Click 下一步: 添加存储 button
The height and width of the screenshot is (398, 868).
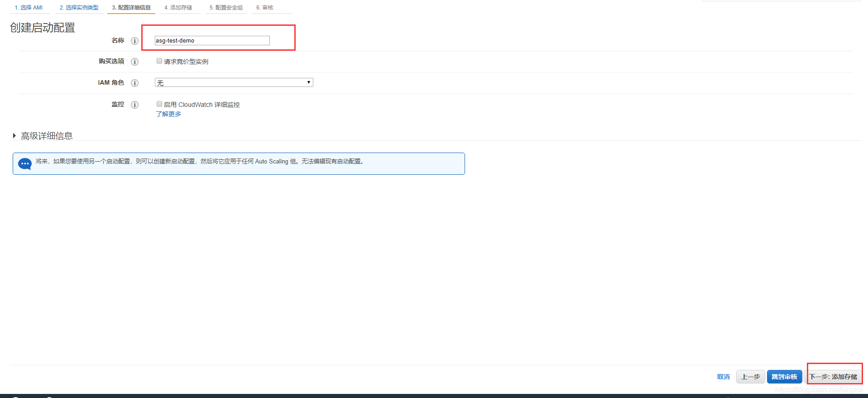pyautogui.click(x=834, y=377)
